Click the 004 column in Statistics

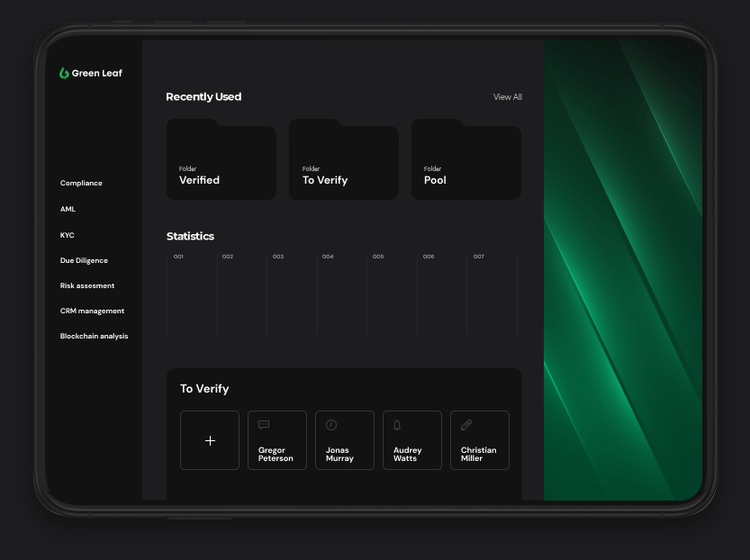[x=342, y=293]
